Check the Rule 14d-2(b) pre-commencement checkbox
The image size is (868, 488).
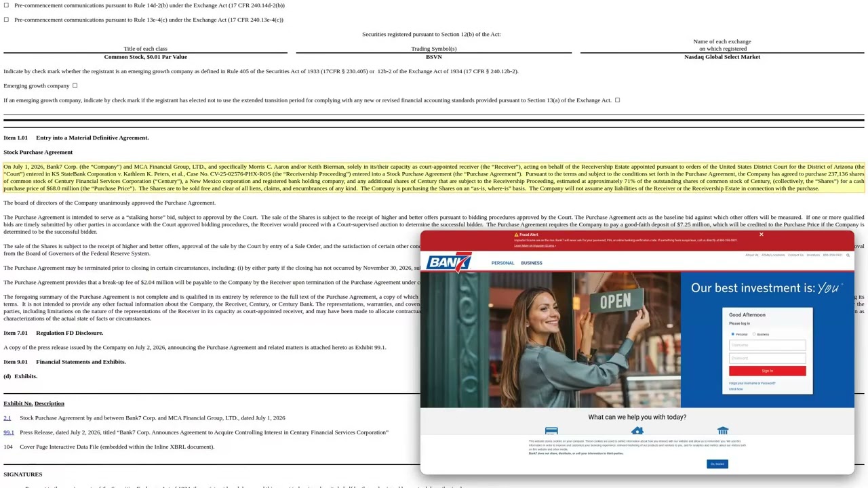pyautogui.click(x=6, y=5)
